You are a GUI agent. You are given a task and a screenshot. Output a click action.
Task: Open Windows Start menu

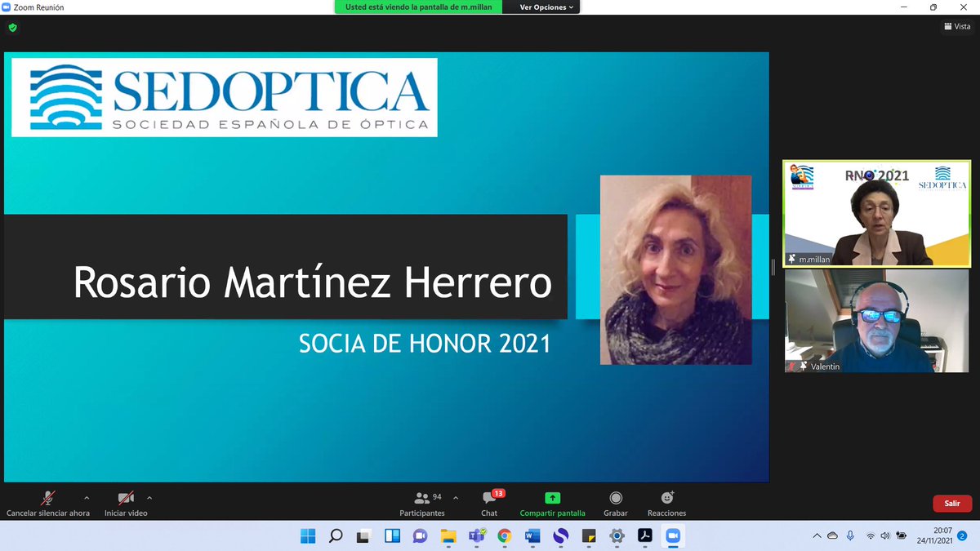(308, 535)
